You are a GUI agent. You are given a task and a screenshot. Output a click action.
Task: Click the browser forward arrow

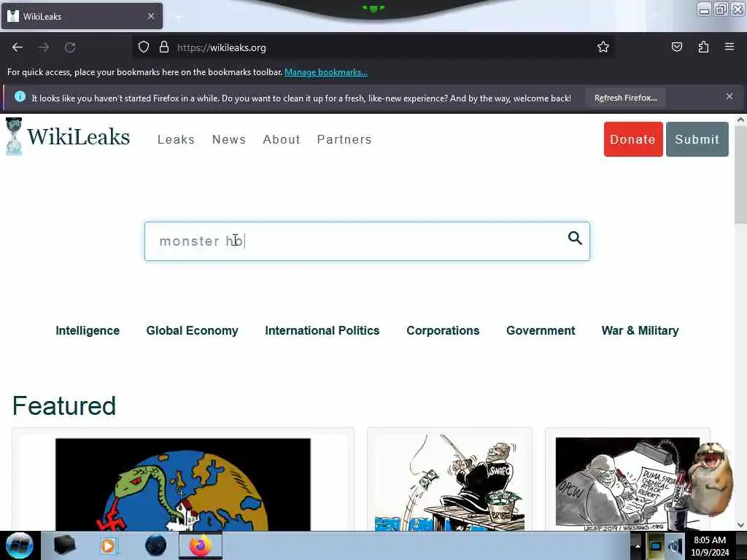click(44, 47)
